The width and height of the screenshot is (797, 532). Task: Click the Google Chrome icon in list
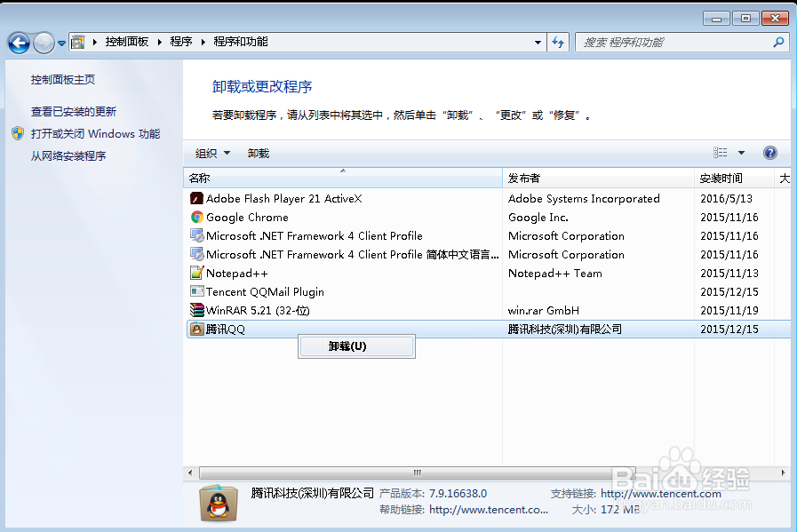coord(196,217)
